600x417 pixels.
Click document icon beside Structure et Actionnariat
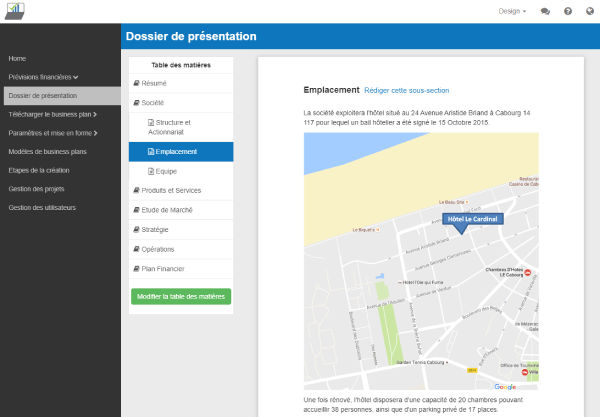[x=151, y=122]
